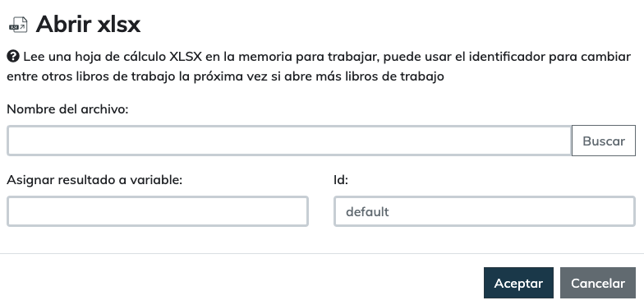Screen dimensions: 644x305
Task: Click the XLSX file icon beside the title
Action: click(x=18, y=25)
